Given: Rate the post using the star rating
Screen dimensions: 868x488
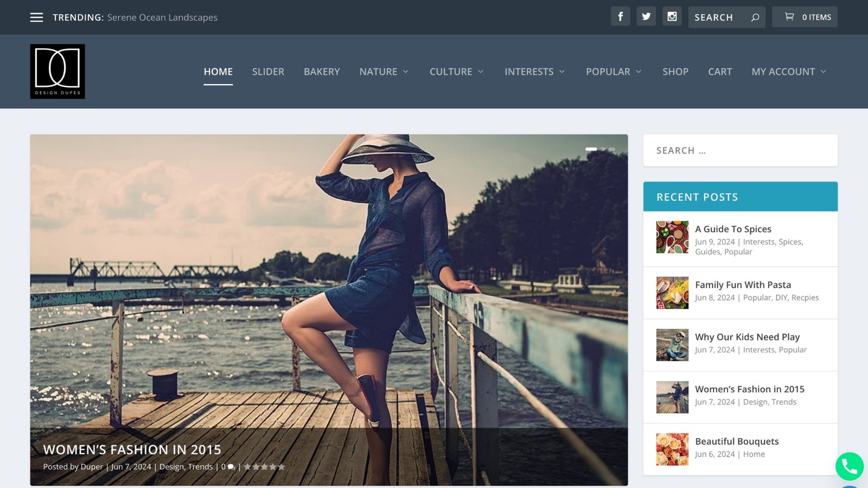Looking at the screenshot, I should [264, 467].
